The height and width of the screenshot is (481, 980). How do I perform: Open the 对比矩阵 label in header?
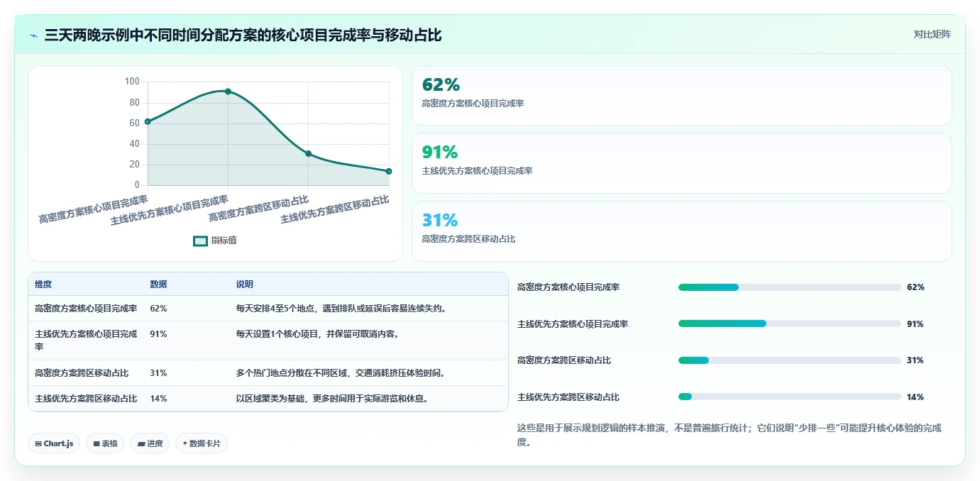click(x=932, y=34)
